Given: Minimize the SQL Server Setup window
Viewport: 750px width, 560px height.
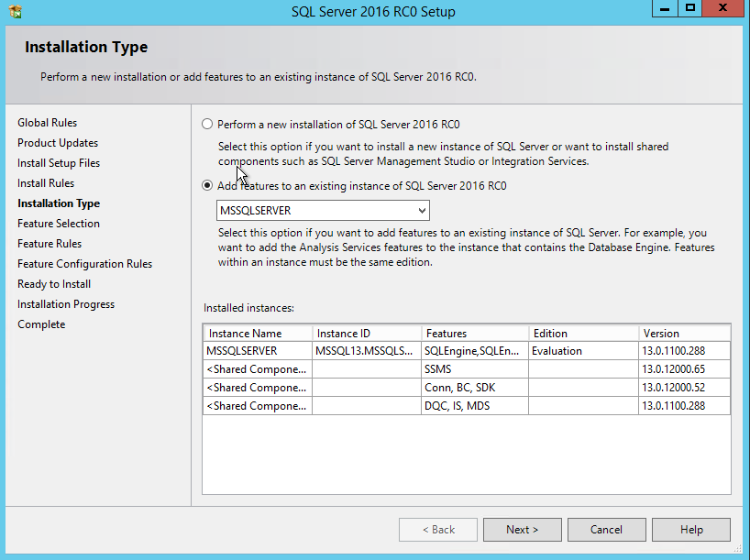Looking at the screenshot, I should pyautogui.click(x=665, y=8).
